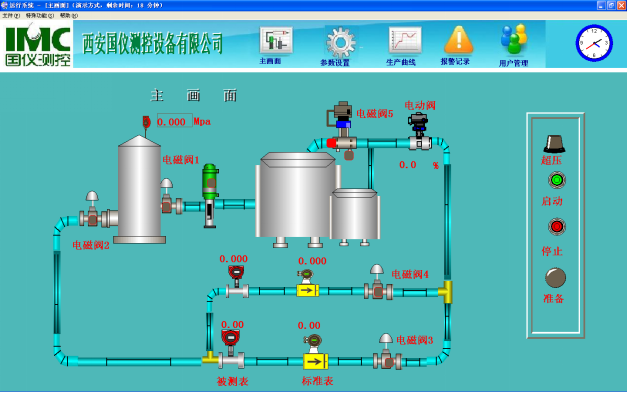The image size is (628, 393).
Task: Click the green 电磁阀1 valve
Action: [210, 195]
